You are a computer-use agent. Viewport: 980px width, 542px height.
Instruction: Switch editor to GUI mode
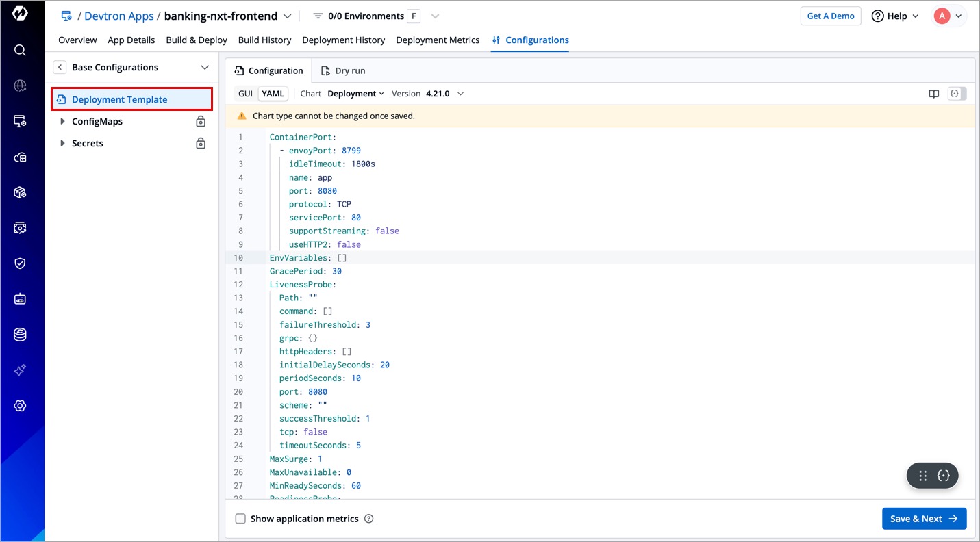point(245,94)
